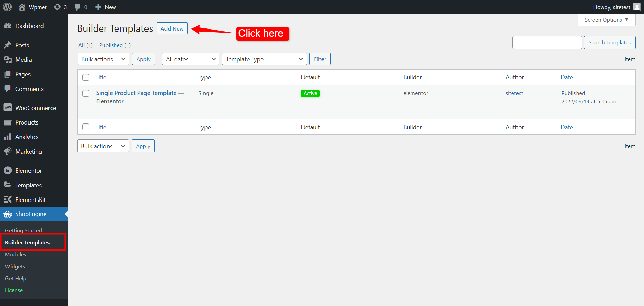644x306 pixels.
Task: Open the New menu in the admin bar
Action: click(105, 7)
